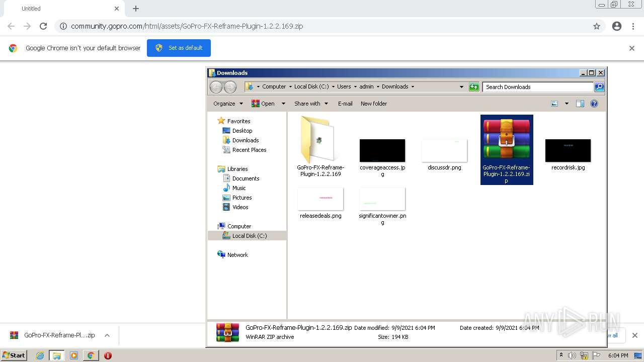Close the Chrome downloads shelf
The image size is (644, 362).
pyautogui.click(x=634, y=335)
